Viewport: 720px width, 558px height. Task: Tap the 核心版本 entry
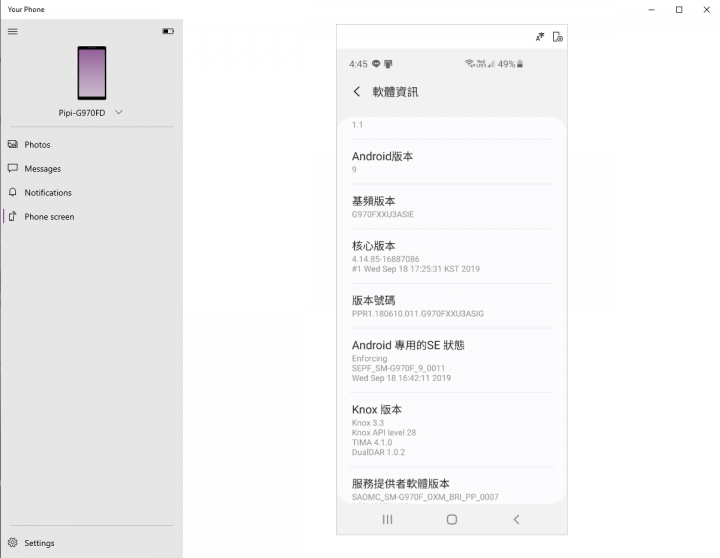point(451,257)
